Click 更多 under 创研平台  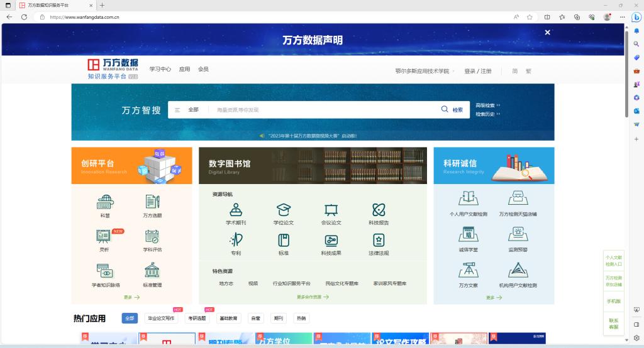[132, 297]
